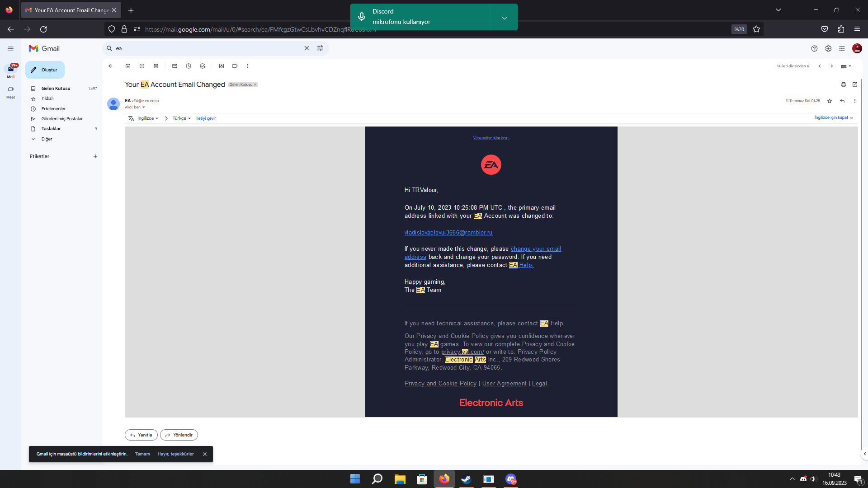This screenshot has width=868, height=488.
Task: Click the reply arrow icon beside the date
Action: point(842,101)
